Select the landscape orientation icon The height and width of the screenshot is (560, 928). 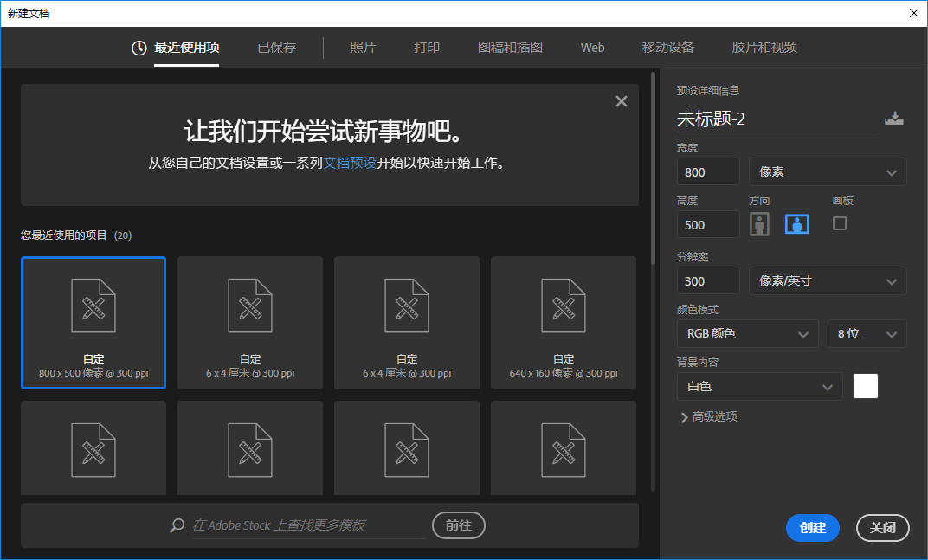(796, 223)
